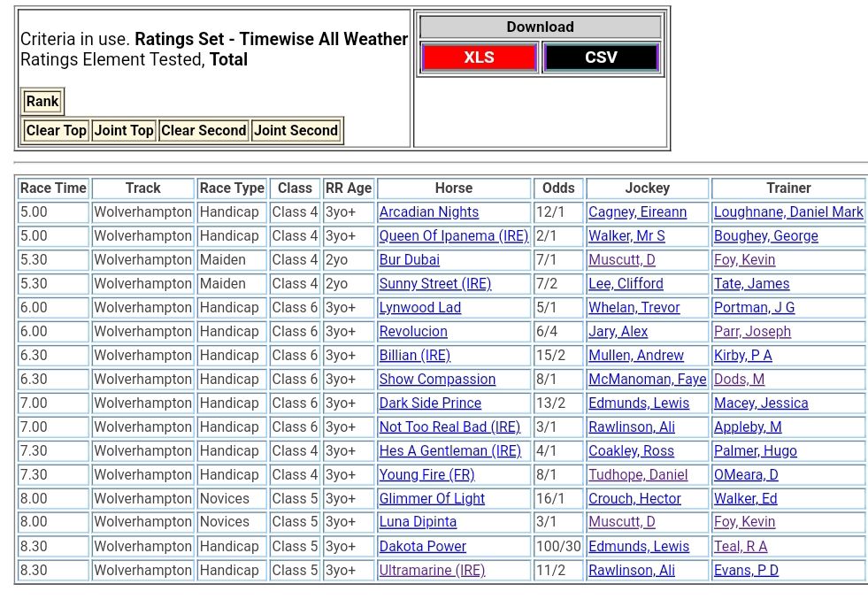Open trainer Macey, Jessica link
This screenshot has height=607, width=868.
[x=760, y=403]
